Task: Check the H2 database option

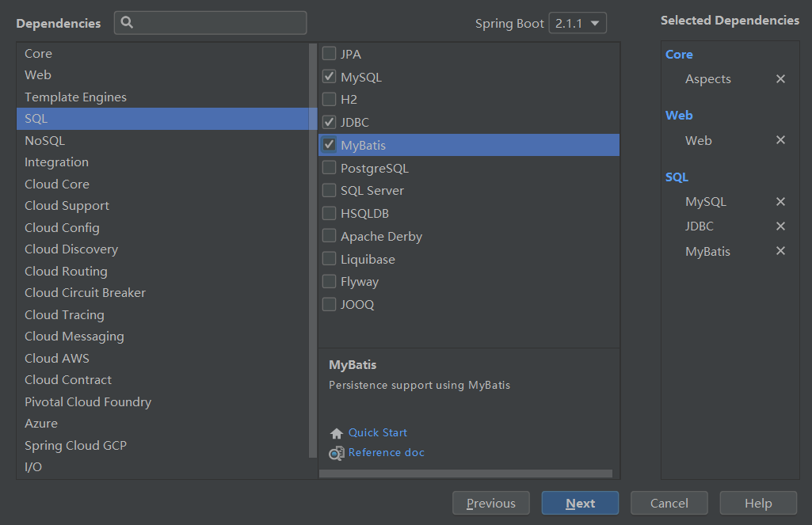Action: pyautogui.click(x=329, y=99)
